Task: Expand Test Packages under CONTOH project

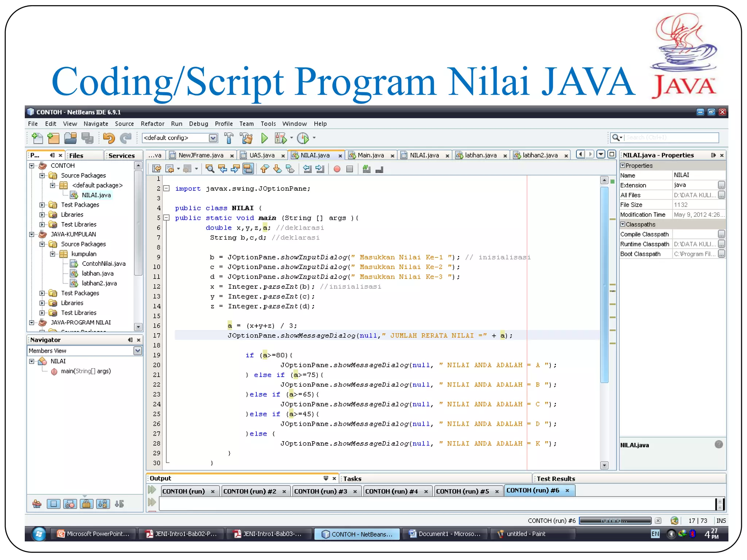Action: 42,205
